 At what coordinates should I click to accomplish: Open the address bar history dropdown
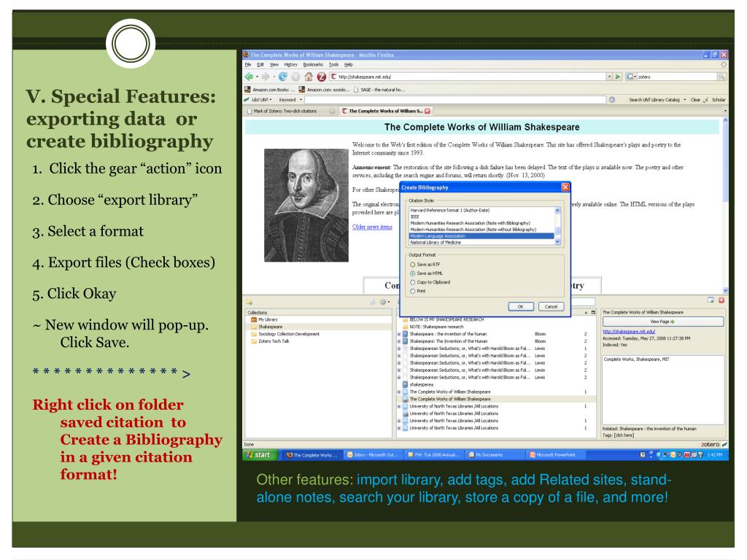(609, 76)
